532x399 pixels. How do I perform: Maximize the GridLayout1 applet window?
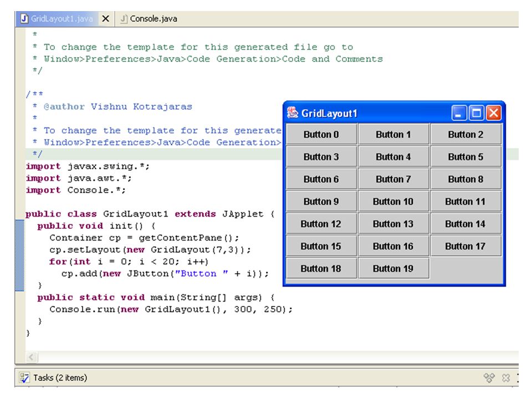[477, 113]
